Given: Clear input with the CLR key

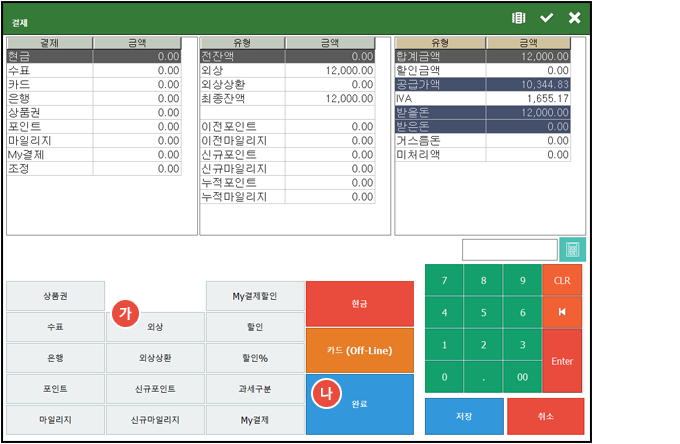Looking at the screenshot, I should point(562,281).
